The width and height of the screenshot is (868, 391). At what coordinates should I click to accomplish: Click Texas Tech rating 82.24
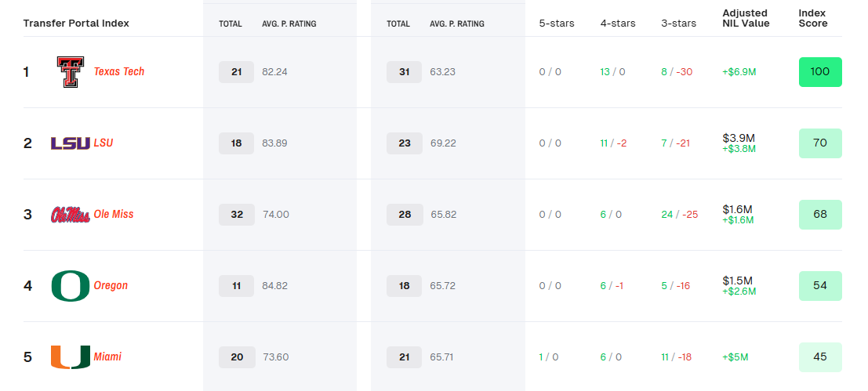[274, 72]
